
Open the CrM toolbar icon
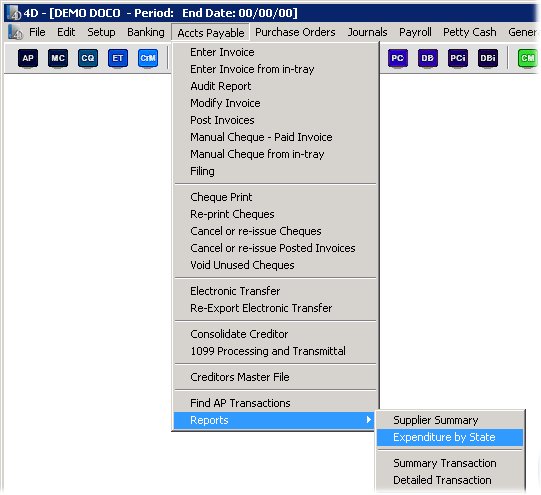point(148,58)
